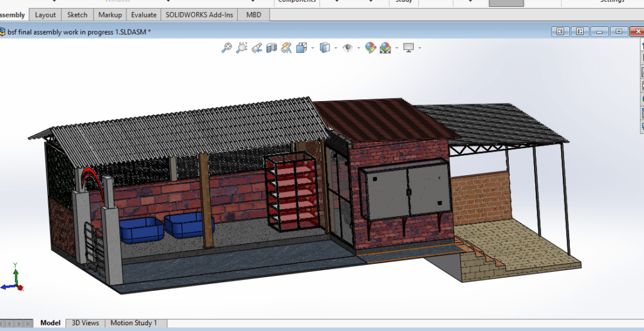Expand the View Orientation dropdown arrow
The height and width of the screenshot is (331, 644).
click(313, 48)
